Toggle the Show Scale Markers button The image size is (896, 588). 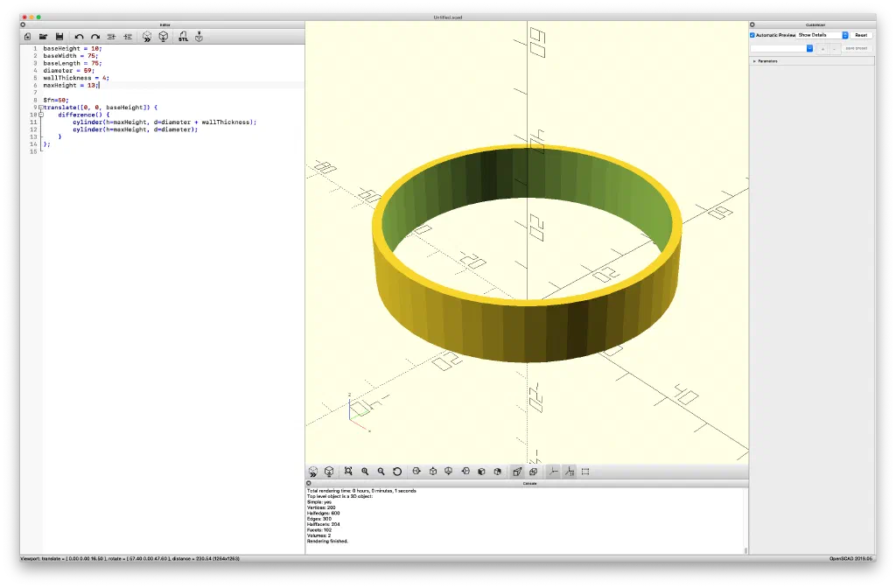[x=569, y=472]
